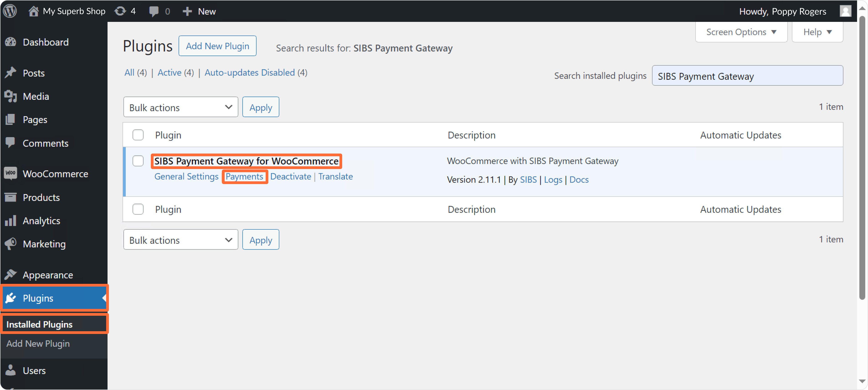Click the Payments link under SIBS plugin
This screenshot has height=390, width=868.
tap(244, 177)
